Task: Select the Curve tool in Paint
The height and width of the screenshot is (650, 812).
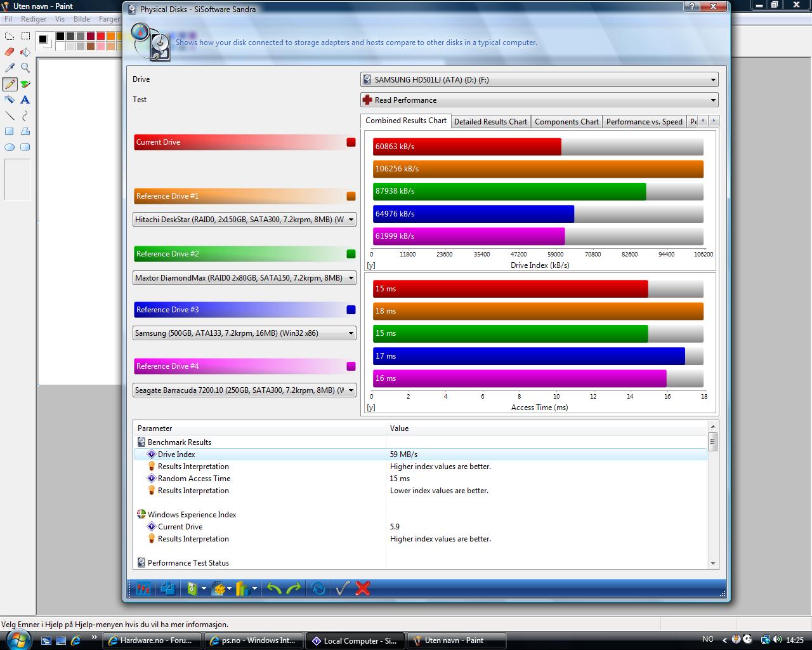Action: click(25, 116)
